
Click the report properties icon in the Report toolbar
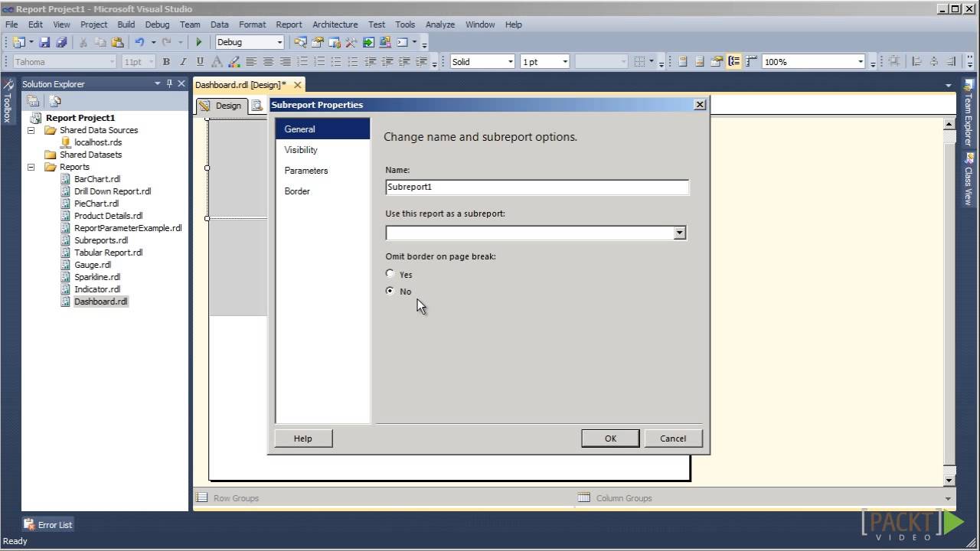(717, 62)
